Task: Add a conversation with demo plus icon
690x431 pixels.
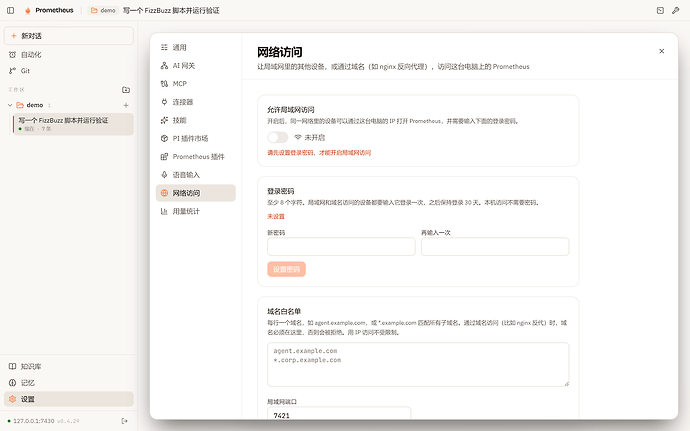Action: tap(126, 105)
